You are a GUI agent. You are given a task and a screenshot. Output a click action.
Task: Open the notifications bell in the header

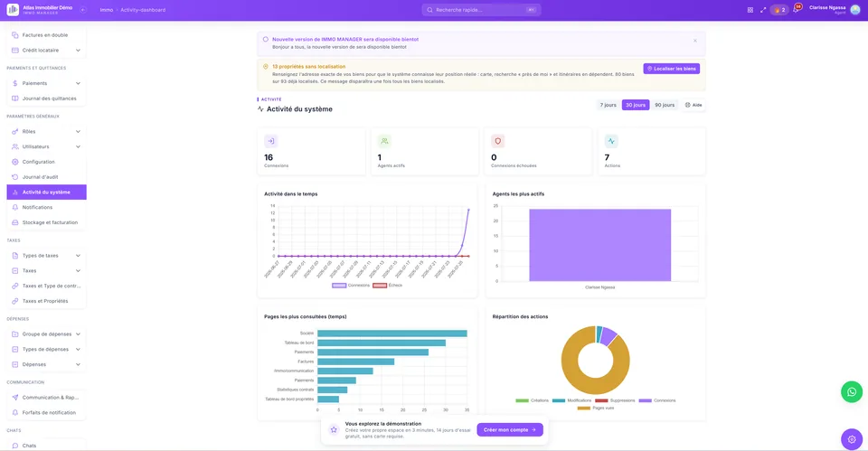tap(796, 9)
